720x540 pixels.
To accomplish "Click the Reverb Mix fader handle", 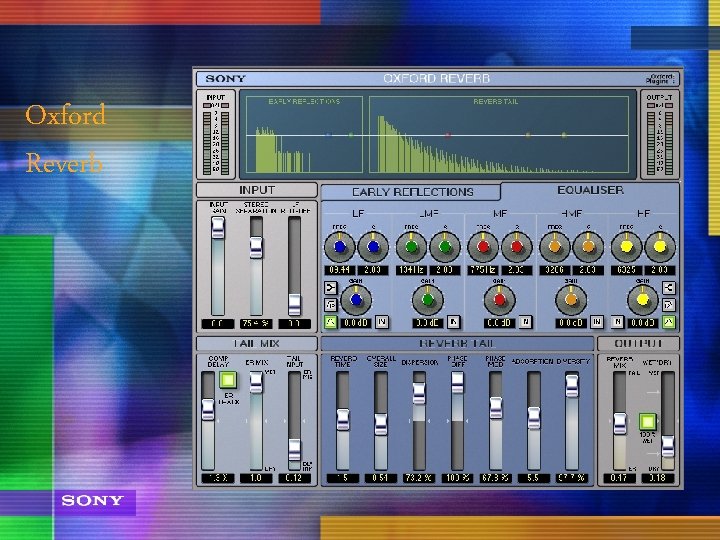I will pos(620,424).
